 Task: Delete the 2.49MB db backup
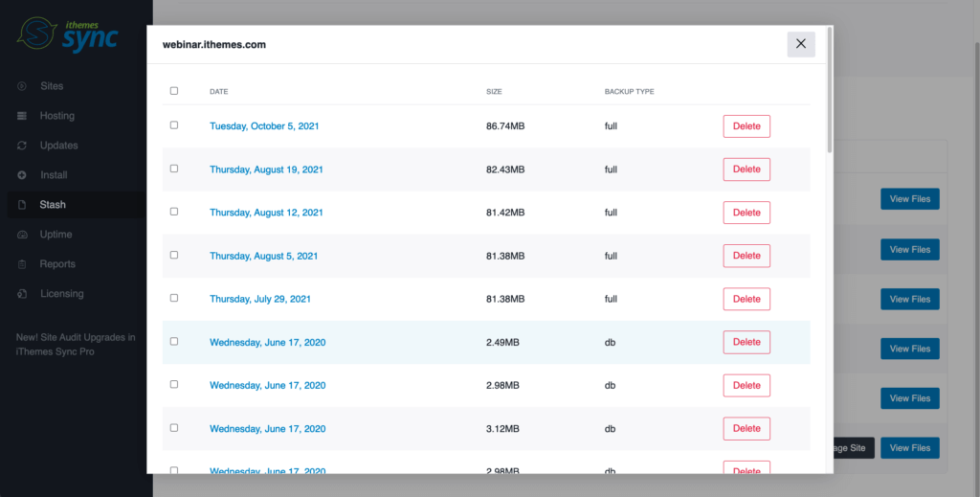point(746,342)
